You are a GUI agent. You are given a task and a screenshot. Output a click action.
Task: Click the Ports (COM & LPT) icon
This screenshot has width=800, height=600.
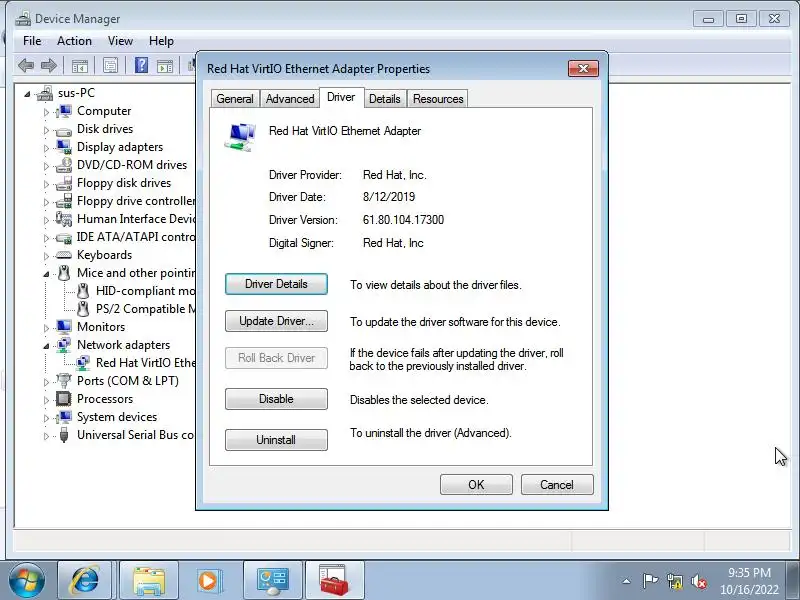pos(64,381)
